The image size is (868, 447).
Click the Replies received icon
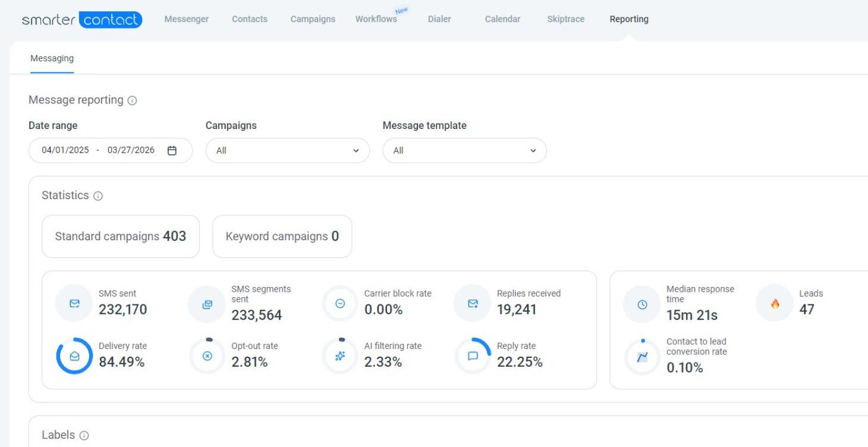point(473,304)
